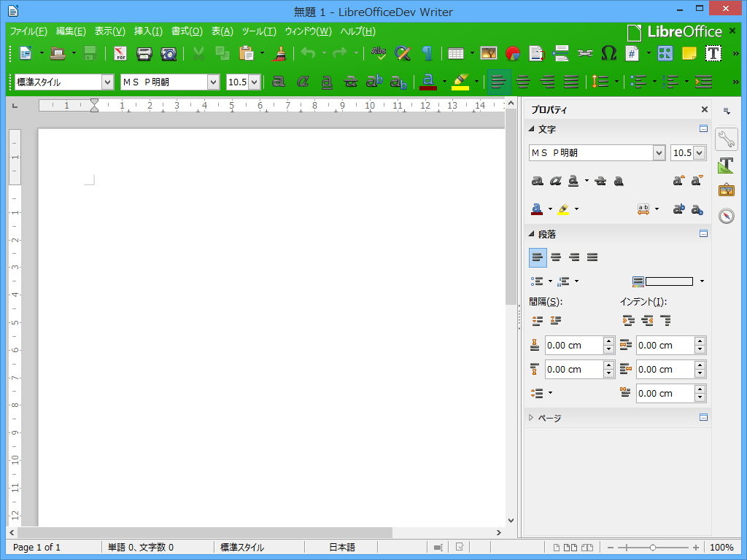This screenshot has width=747, height=560.
Task: Insert an image from toolbar
Action: (489, 53)
